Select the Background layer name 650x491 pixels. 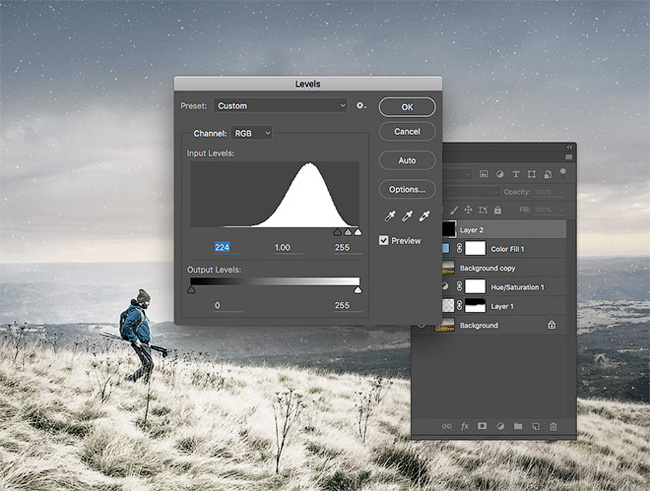point(479,326)
